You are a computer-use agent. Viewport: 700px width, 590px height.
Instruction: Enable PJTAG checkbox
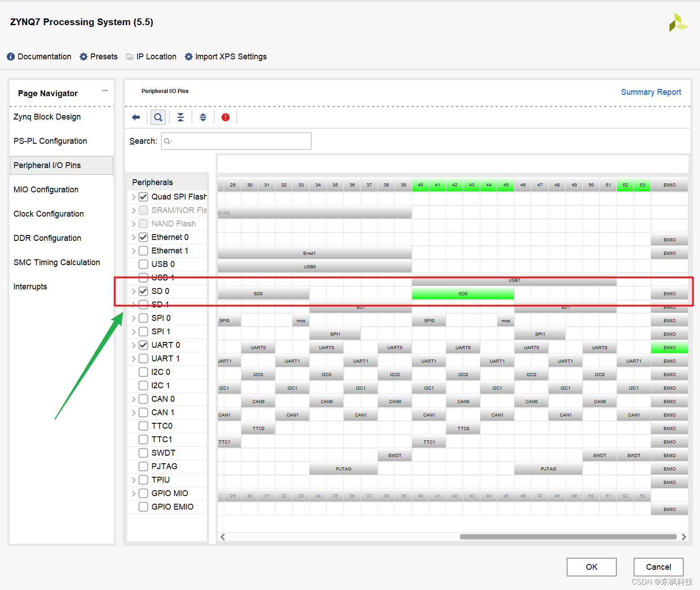pos(143,466)
